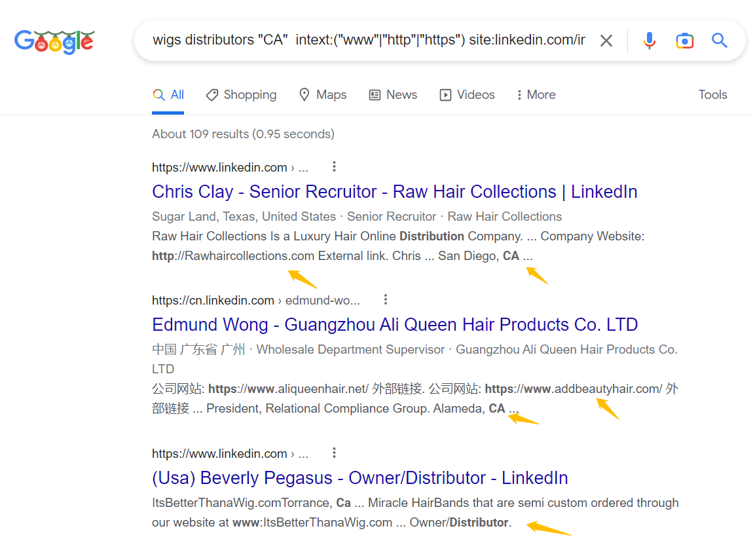
Task: Open three-dot menu for Chris Clay result
Action: pyautogui.click(x=334, y=166)
